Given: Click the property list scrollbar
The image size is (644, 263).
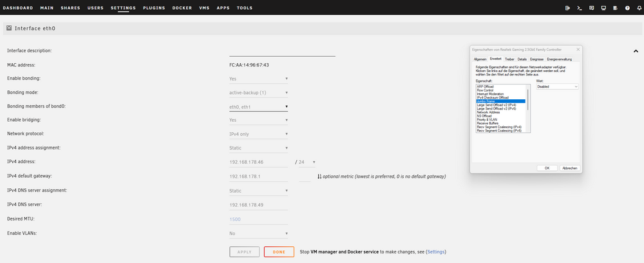Looking at the screenshot, I should click(x=528, y=100).
